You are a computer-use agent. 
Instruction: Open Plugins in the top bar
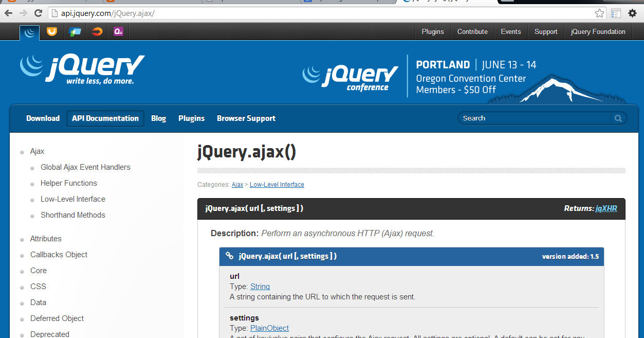pos(433,32)
